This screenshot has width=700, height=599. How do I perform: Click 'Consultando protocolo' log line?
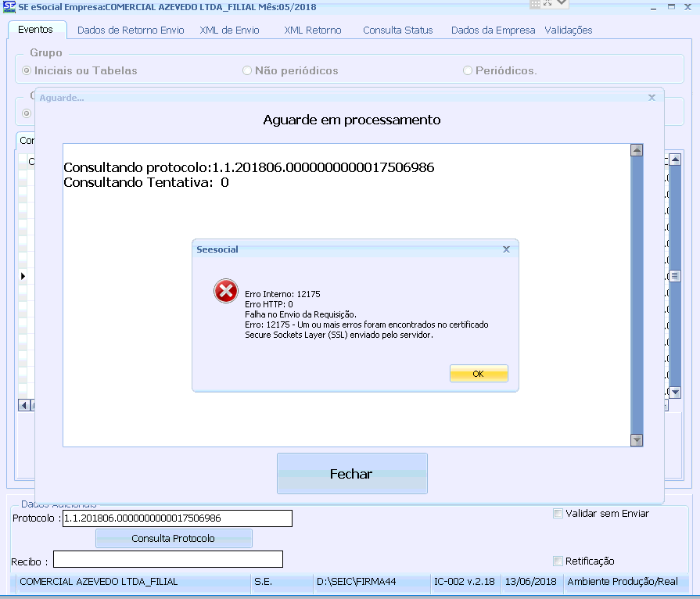(x=249, y=167)
